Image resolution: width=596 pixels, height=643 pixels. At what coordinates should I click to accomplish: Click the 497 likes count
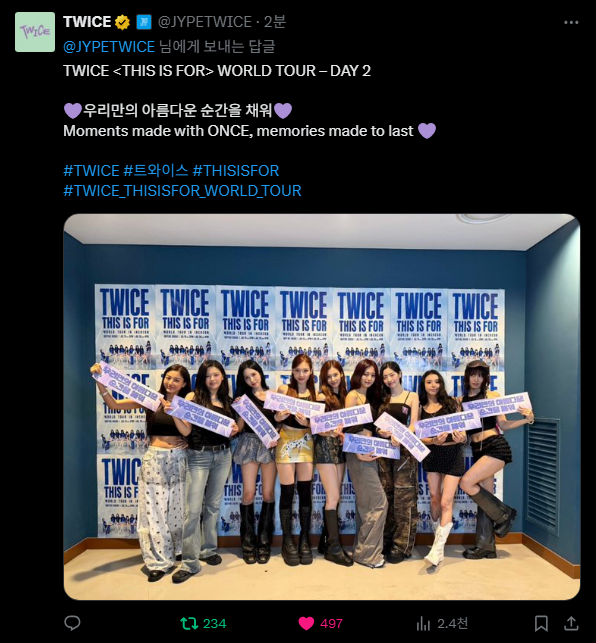pos(331,624)
